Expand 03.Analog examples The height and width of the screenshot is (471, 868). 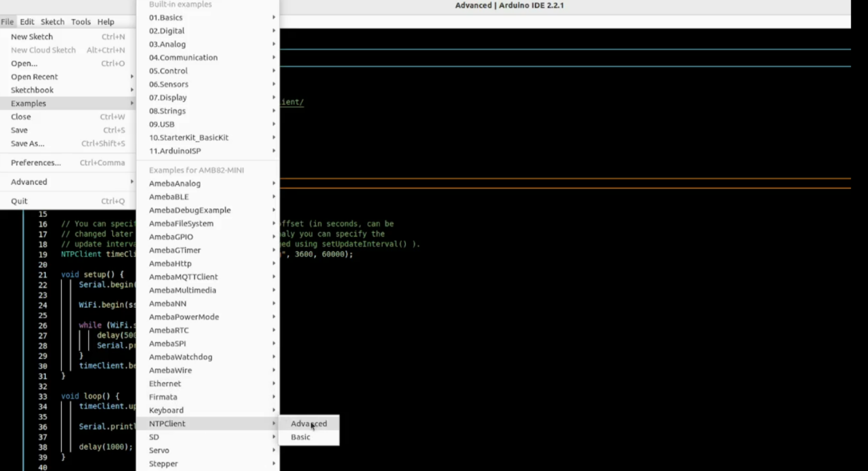click(208, 44)
